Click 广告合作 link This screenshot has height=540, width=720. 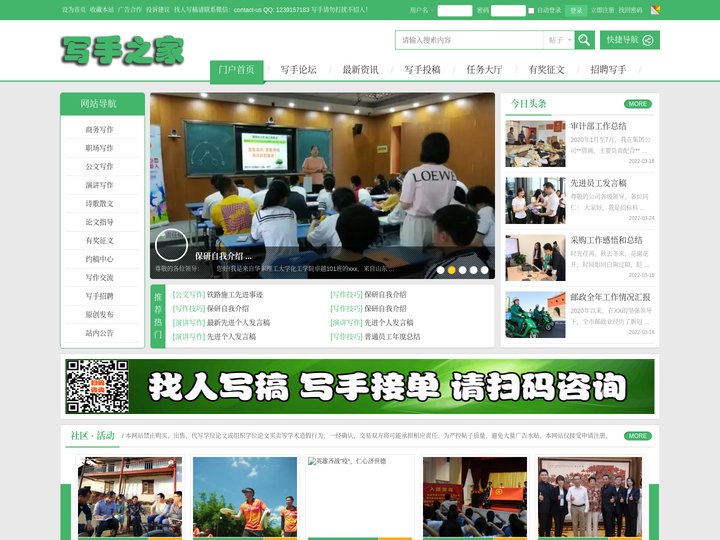pos(130,10)
